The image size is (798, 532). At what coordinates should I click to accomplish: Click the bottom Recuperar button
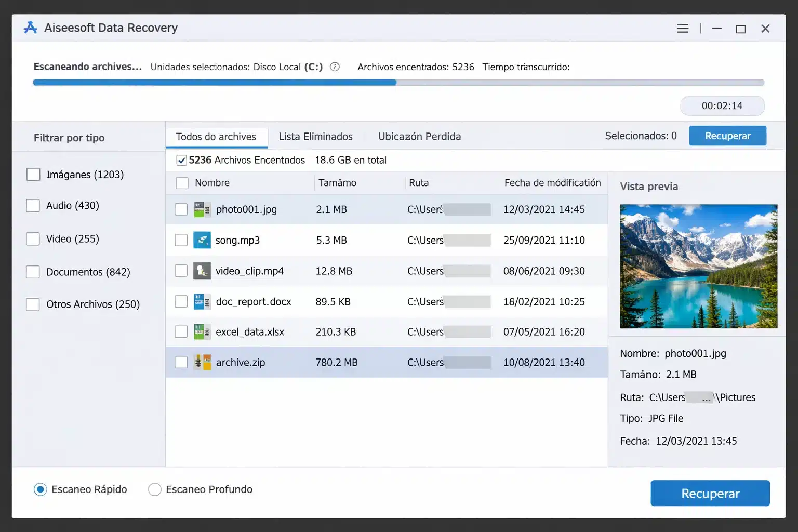(710, 493)
